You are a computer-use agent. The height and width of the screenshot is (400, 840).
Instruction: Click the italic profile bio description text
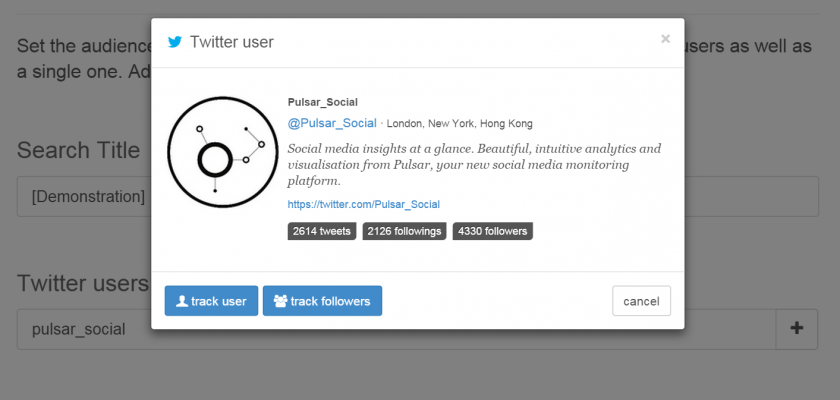point(474,164)
